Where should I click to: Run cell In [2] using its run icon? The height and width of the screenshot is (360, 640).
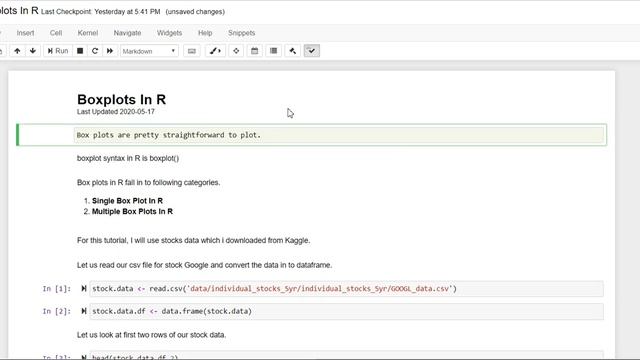coord(84,311)
